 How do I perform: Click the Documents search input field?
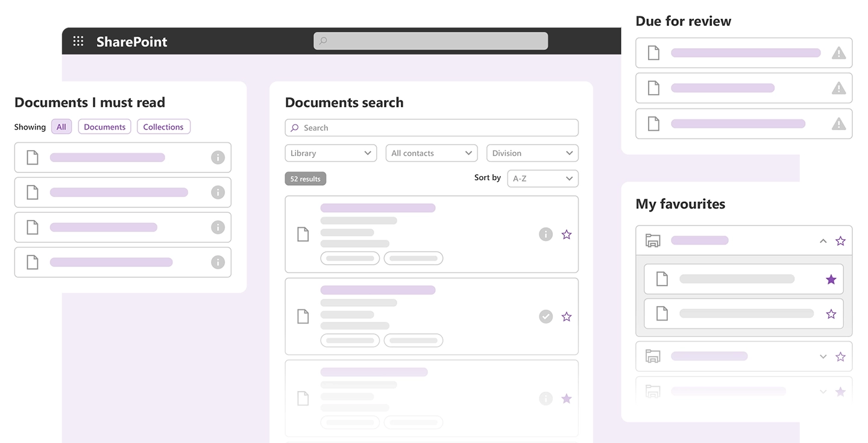tap(432, 128)
